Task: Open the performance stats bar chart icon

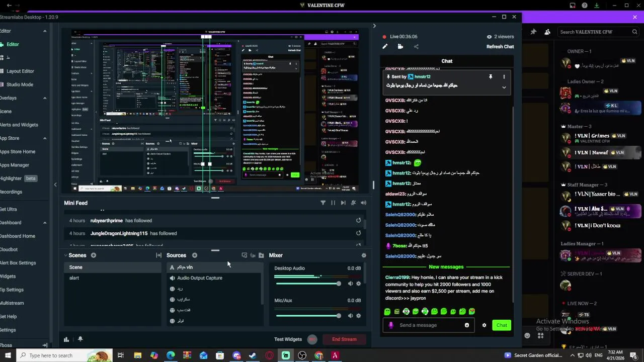Action: [x=66, y=339]
